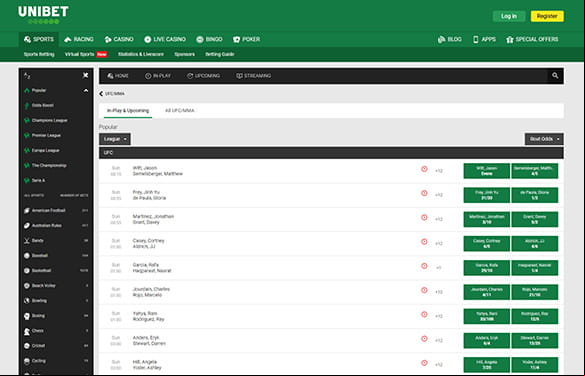The image size is (585, 376).
Task: Expand +12 more bets for Frey vs de Paula
Action: click(439, 195)
